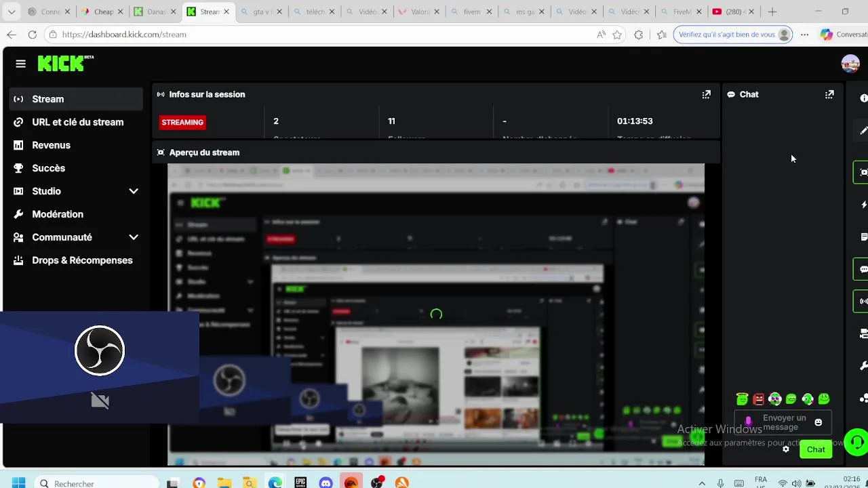Open the browser tab list dropdown
Image resolution: width=868 pixels, height=488 pixels.
click(x=11, y=12)
